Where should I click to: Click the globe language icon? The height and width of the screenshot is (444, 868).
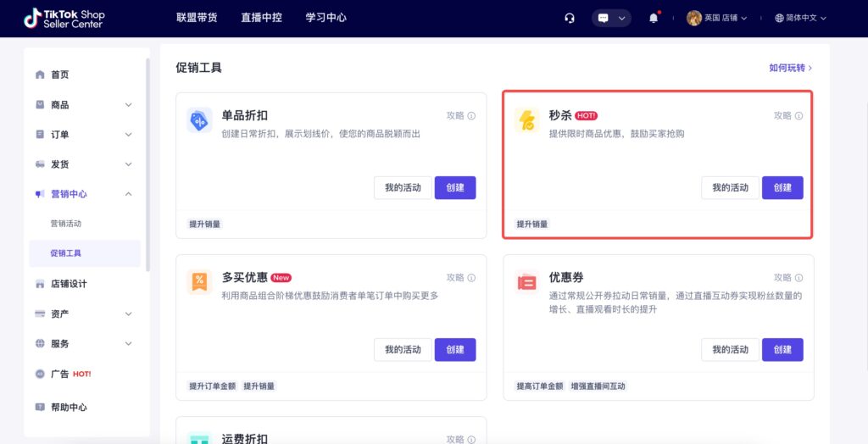[780, 18]
